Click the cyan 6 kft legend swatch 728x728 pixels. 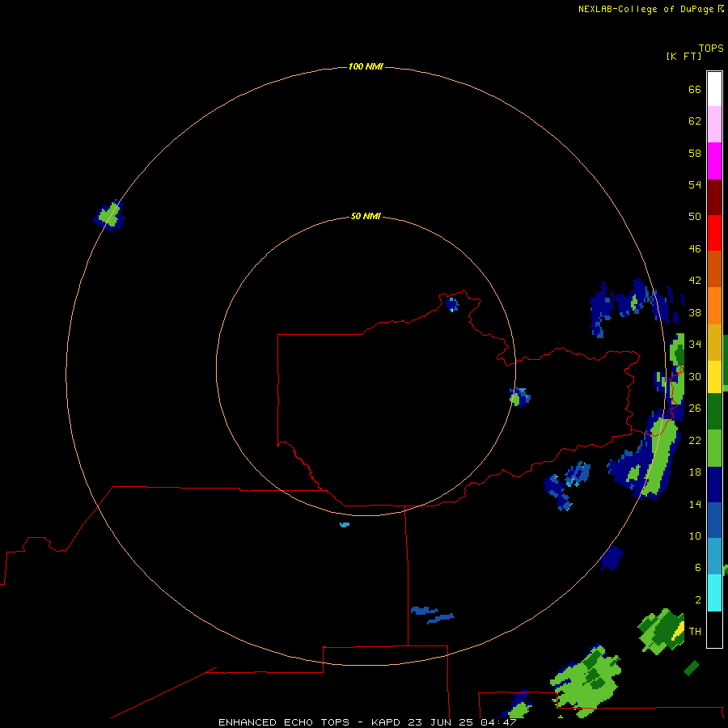[x=714, y=592]
